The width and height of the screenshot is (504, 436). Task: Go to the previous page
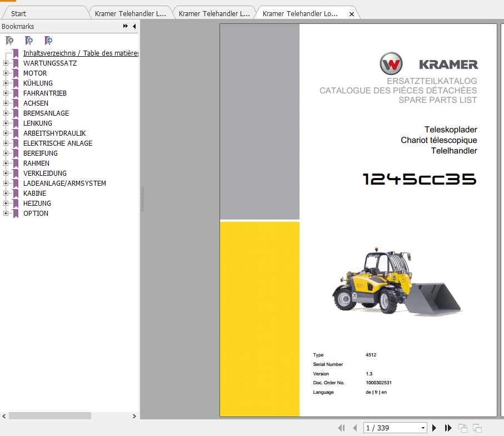(355, 428)
